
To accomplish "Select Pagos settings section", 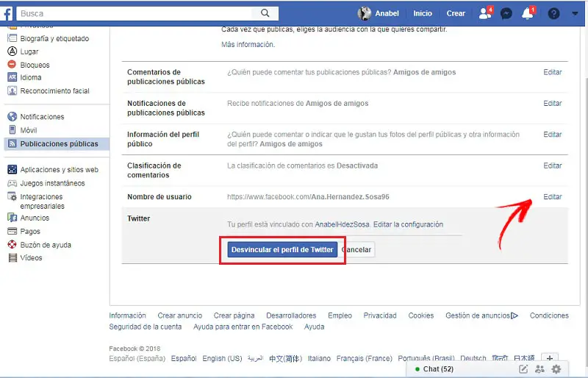I will [x=30, y=231].
